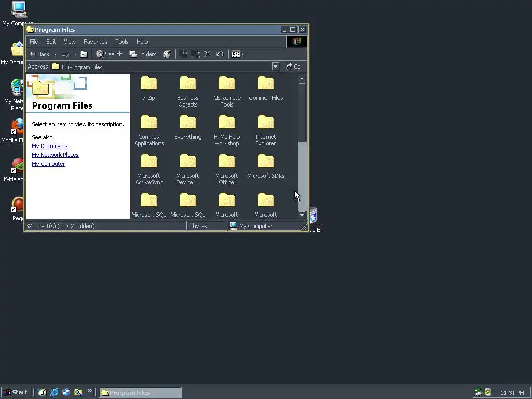Follow the My Computer link
The height and width of the screenshot is (399, 532).
click(x=48, y=164)
